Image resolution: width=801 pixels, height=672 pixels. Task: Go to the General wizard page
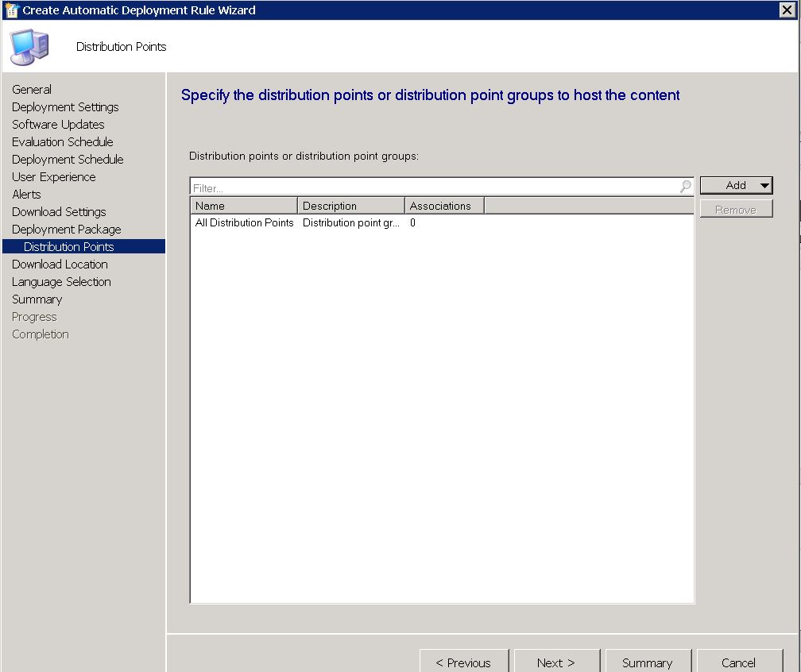tap(32, 89)
